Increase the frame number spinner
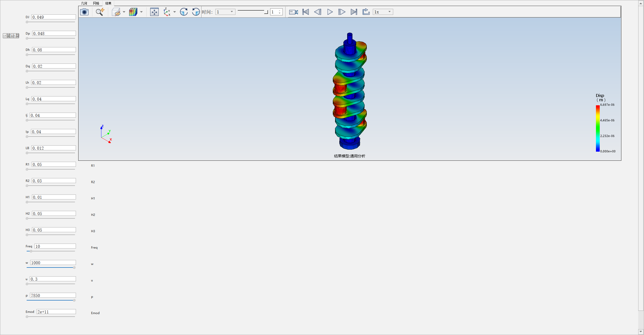Image resolution: width=644 pixels, height=335 pixels. (x=280, y=11)
